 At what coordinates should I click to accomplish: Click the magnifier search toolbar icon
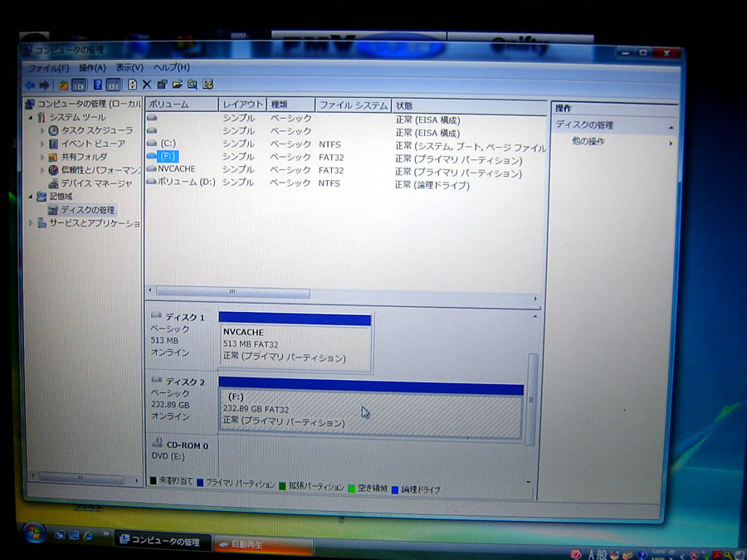pos(193,85)
